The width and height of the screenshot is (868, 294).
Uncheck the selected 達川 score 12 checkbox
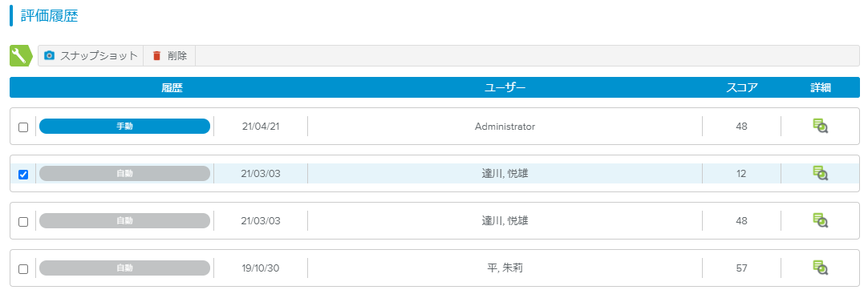click(x=23, y=175)
